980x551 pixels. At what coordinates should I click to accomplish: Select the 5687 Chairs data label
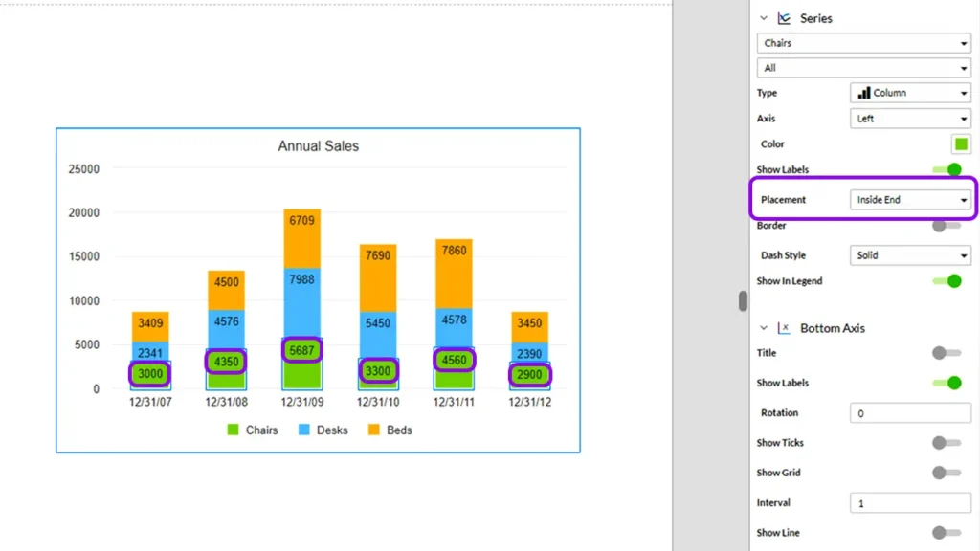[x=301, y=350]
